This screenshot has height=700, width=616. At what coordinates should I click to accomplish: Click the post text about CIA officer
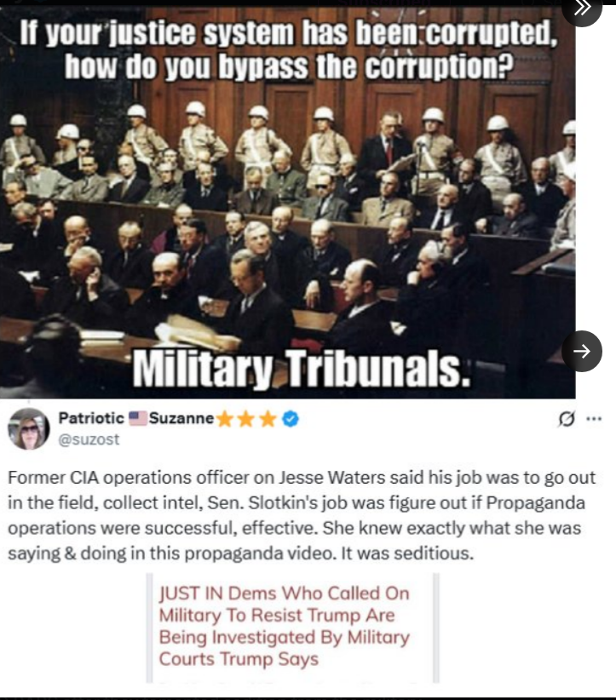pyautogui.click(x=302, y=515)
